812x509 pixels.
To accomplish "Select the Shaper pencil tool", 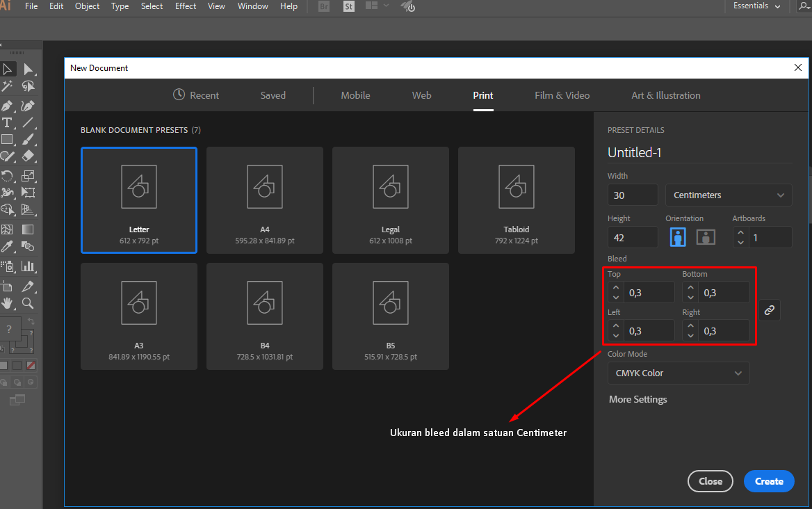I will tap(7, 156).
